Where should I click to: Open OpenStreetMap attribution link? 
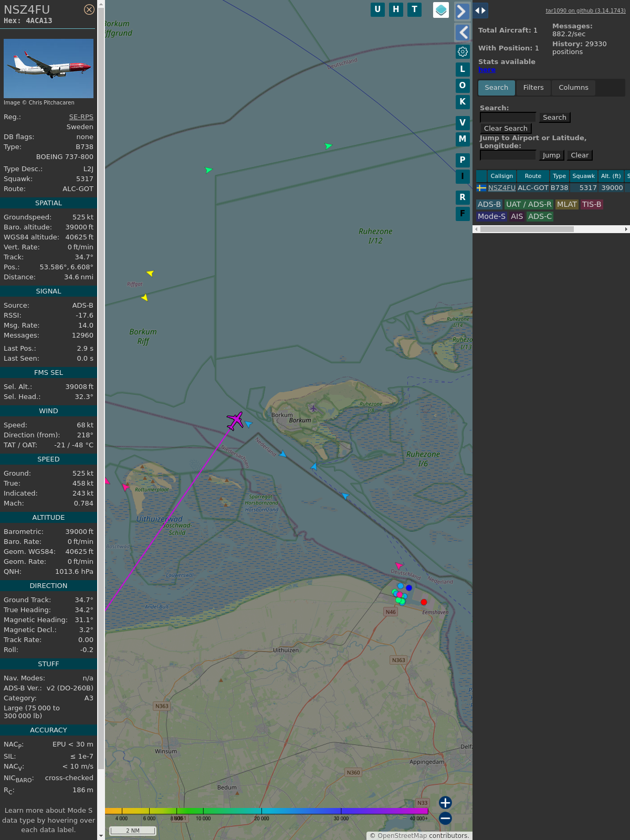point(402,836)
